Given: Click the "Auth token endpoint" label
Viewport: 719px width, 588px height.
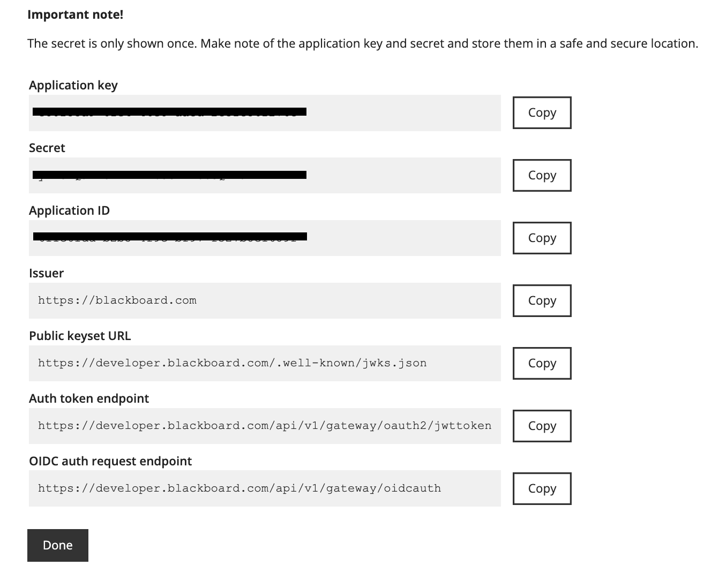Looking at the screenshot, I should 89,398.
